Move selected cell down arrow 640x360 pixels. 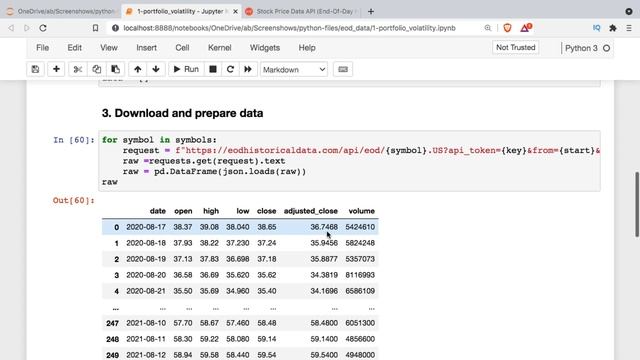tap(156, 69)
